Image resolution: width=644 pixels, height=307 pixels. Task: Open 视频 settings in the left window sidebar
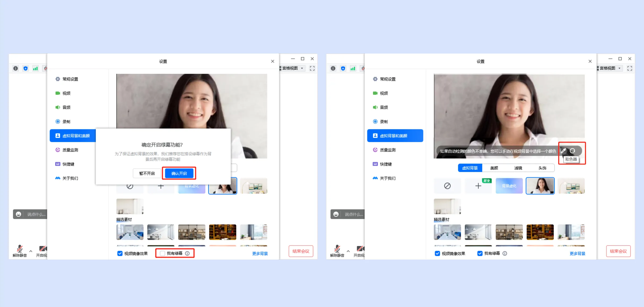(66, 93)
